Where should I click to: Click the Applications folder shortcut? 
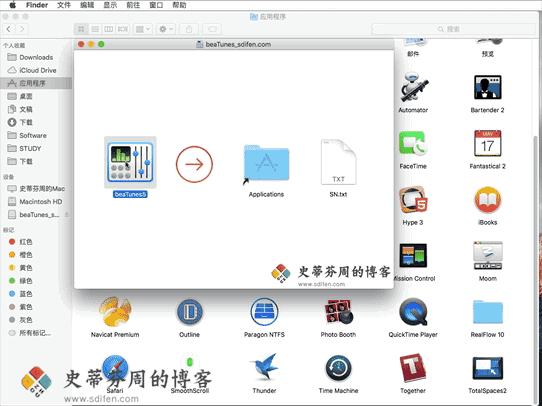pyautogui.click(x=266, y=163)
